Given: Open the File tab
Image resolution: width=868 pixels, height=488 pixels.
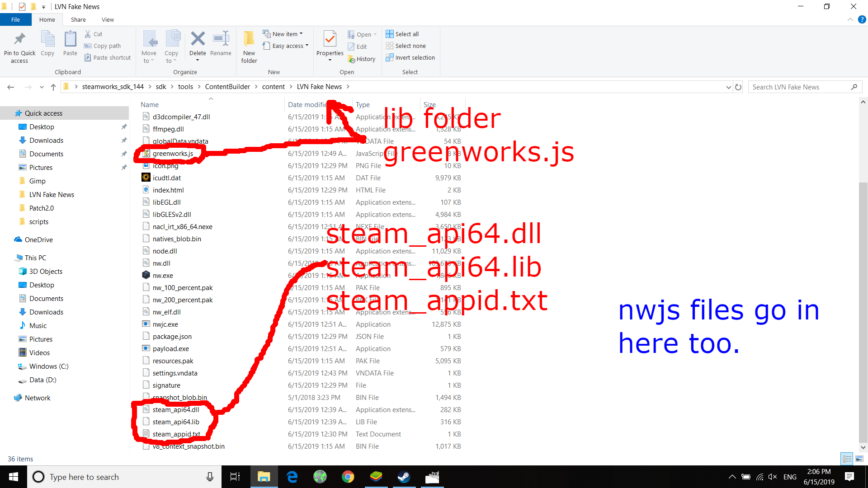Looking at the screenshot, I should tap(15, 19).
